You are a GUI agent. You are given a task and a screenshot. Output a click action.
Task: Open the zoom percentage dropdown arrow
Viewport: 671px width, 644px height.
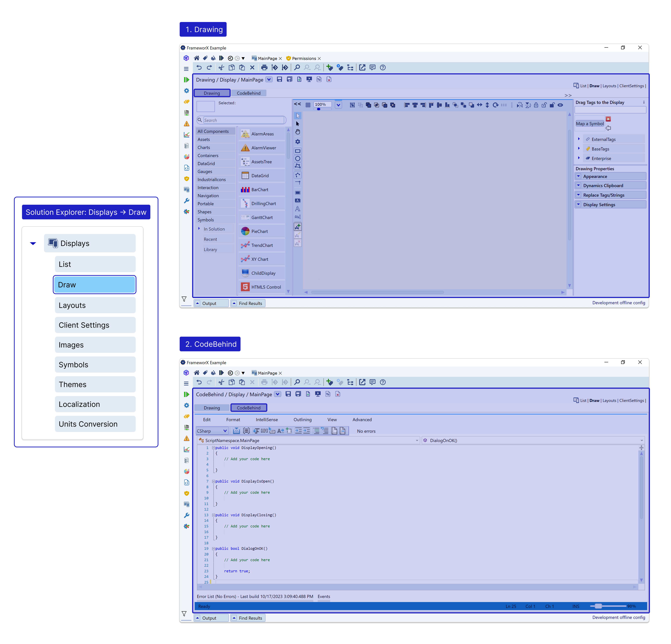[338, 105]
